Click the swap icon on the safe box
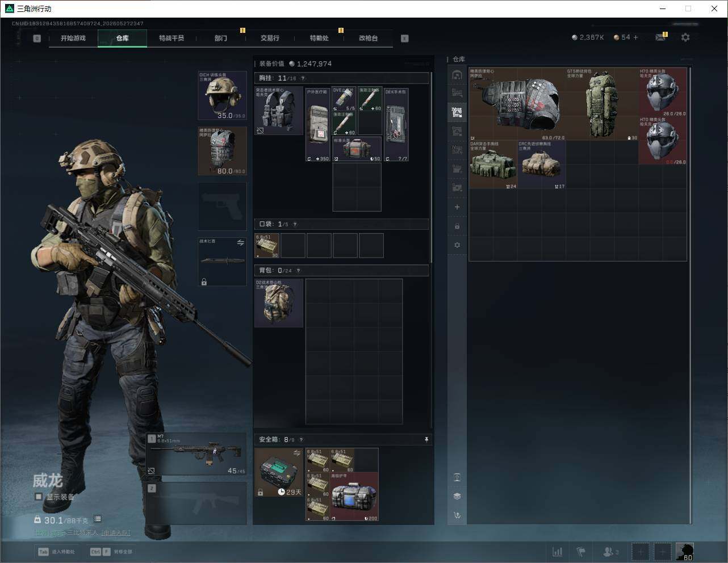Image resolution: width=728 pixels, height=563 pixels. tap(296, 453)
